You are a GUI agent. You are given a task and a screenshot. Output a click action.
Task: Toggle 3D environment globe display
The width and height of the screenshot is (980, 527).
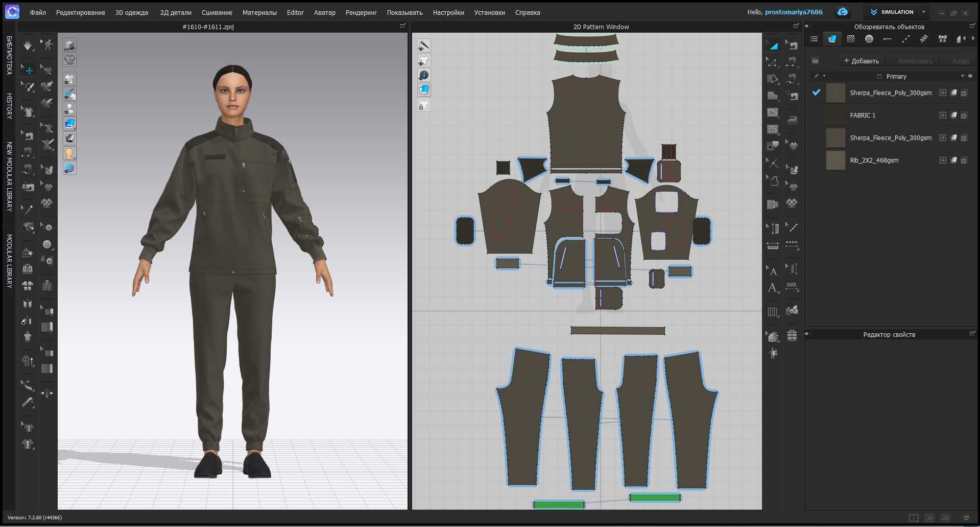(69, 168)
